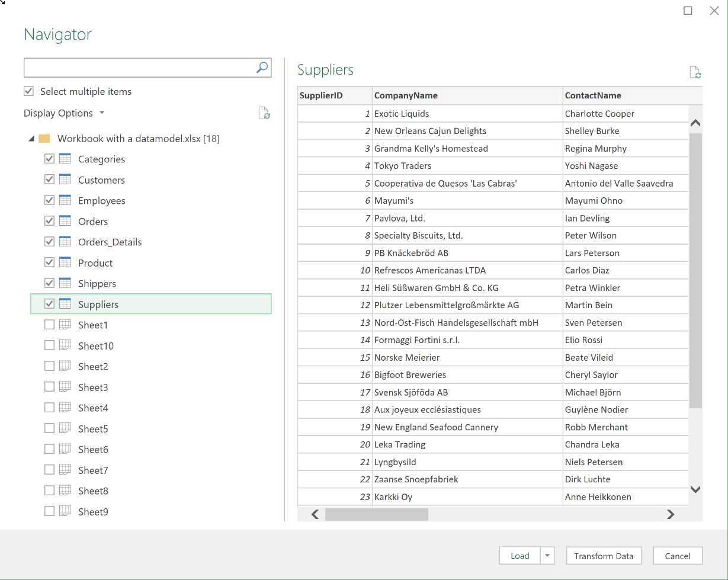Check the Sheet3 checkbox
This screenshot has width=728, height=580.
[x=49, y=387]
